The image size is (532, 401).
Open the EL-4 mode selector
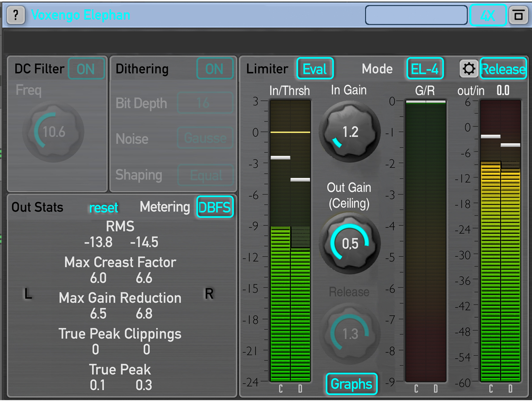pos(425,69)
